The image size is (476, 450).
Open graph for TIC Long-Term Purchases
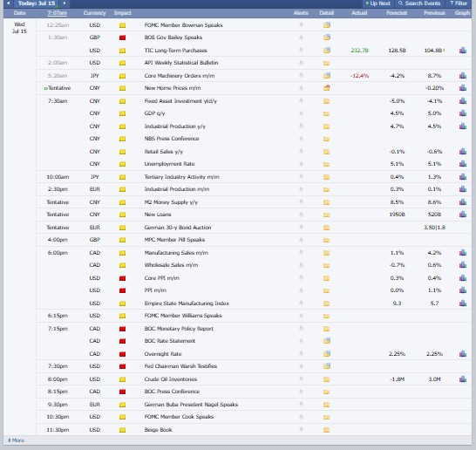click(463, 51)
